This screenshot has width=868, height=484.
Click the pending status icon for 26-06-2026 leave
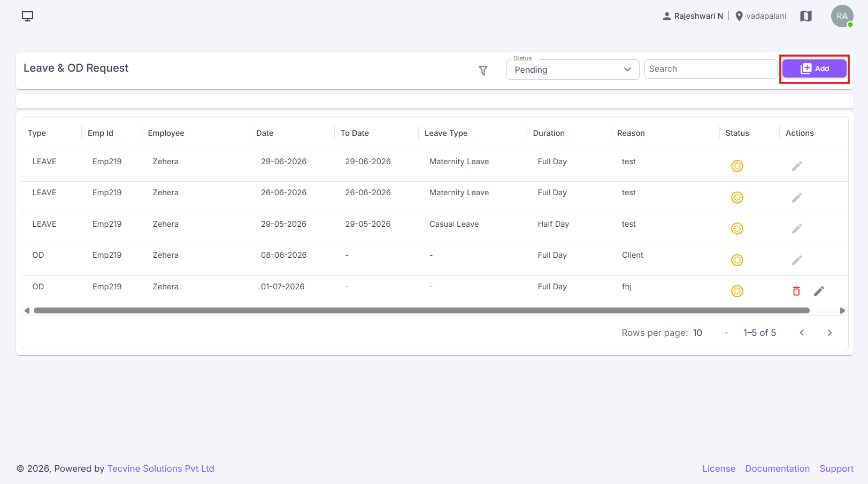tap(737, 197)
